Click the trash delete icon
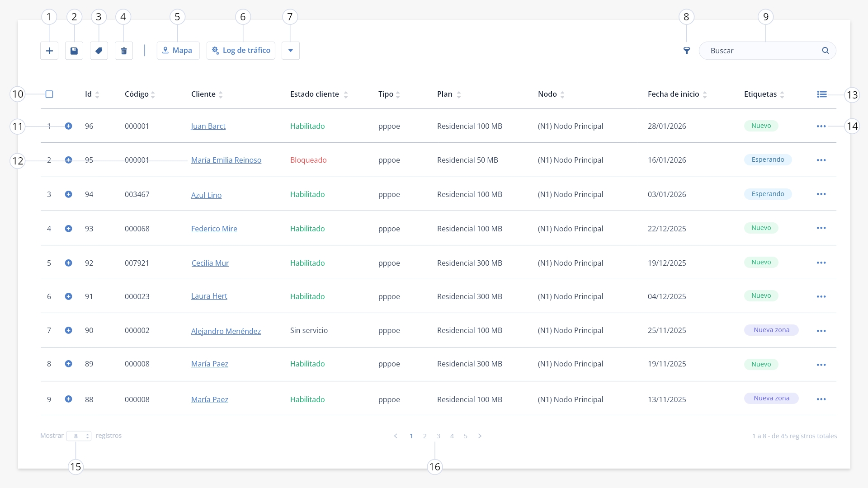The height and width of the screenshot is (488, 868). coord(124,51)
